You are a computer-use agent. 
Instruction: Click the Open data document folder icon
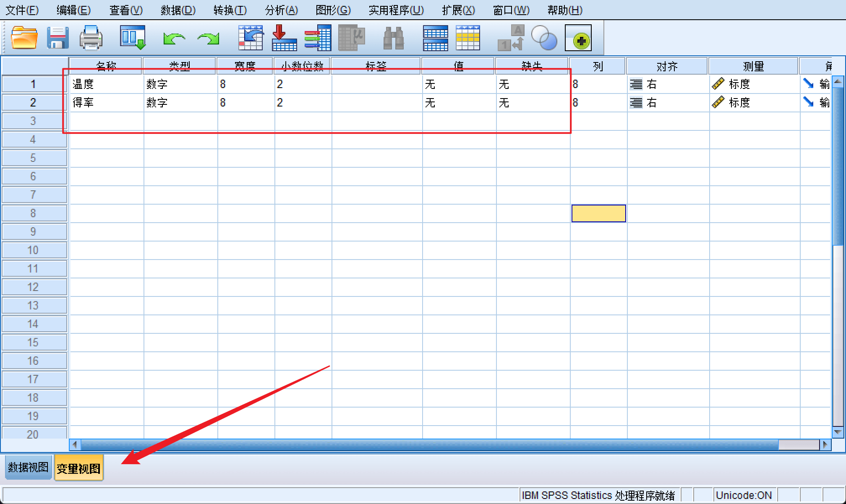click(24, 38)
